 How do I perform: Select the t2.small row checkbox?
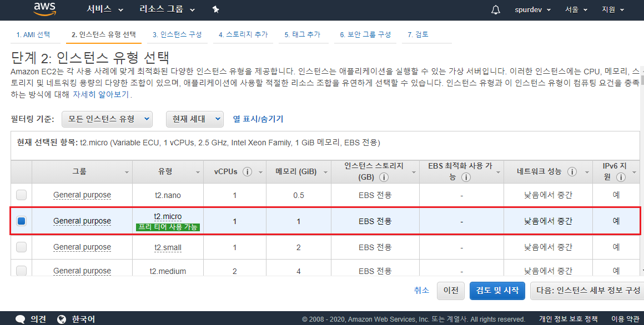coord(21,247)
